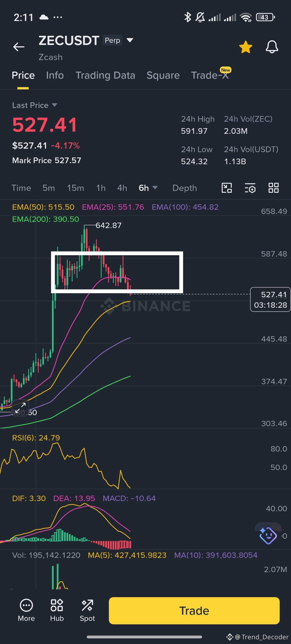This screenshot has width=291, height=644.
Task: Open chart indicator settings icon
Action: pos(250,188)
